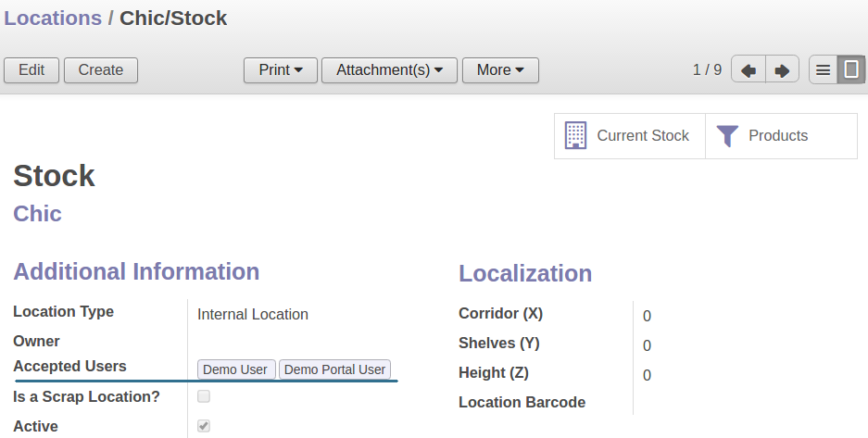The height and width of the screenshot is (438, 868).
Task: Click the Products label
Action: coord(778,136)
